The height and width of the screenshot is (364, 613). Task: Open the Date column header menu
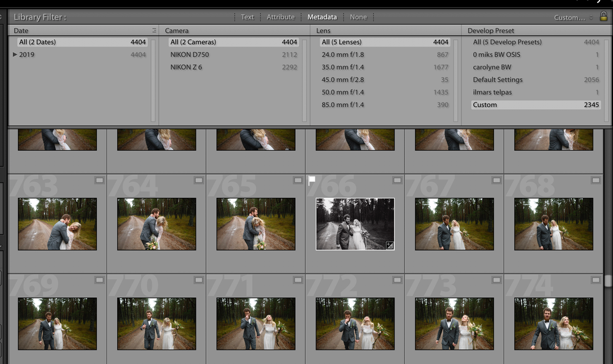21,31
